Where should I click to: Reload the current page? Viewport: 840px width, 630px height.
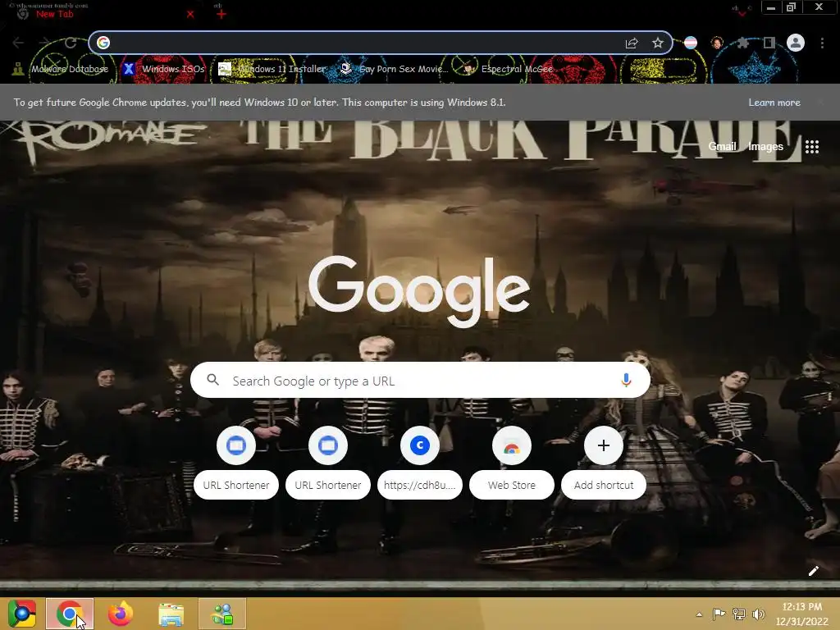pos(71,43)
